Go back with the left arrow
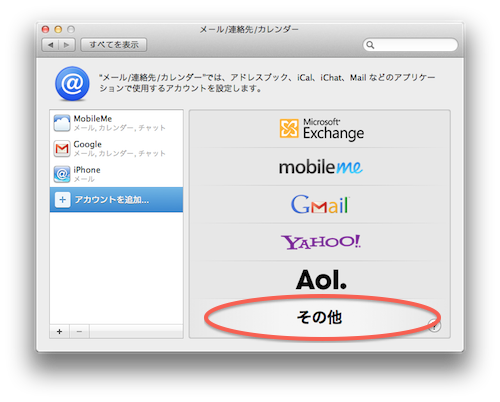Image resolution: width=500 pixels, height=402 pixels. click(x=50, y=45)
